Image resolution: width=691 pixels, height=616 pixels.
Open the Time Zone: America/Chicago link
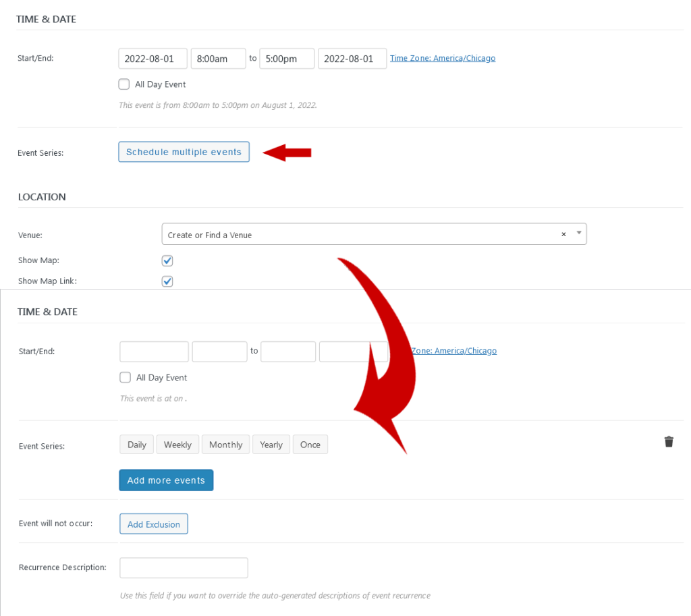[x=443, y=58]
